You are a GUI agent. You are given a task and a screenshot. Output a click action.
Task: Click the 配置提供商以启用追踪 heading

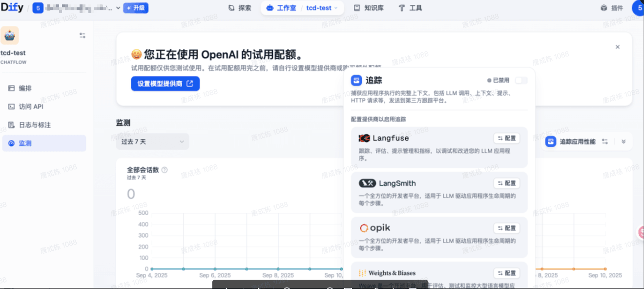(378, 119)
